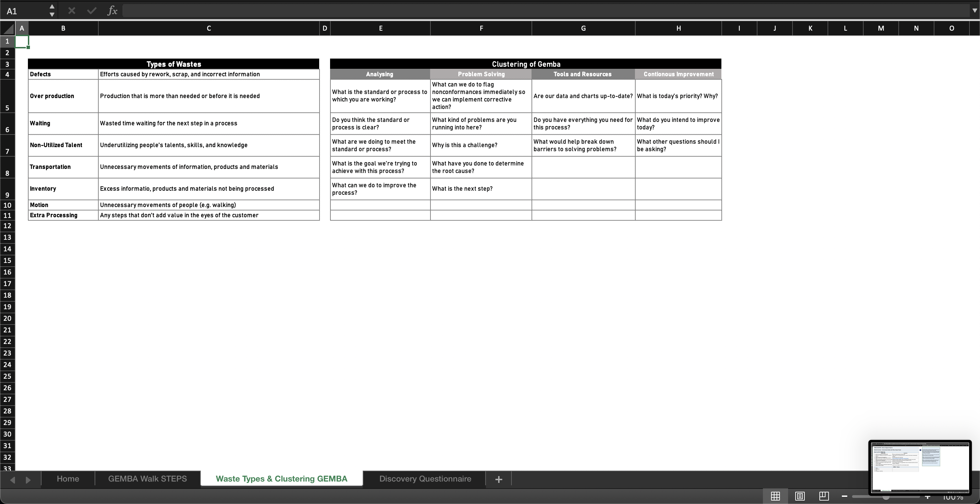
Task: Open the Home sheet tab
Action: click(68, 478)
